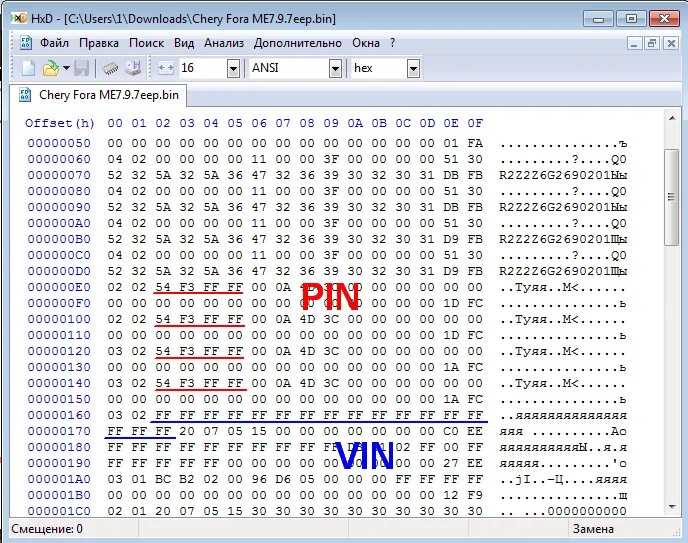Viewport: 688px width, 543px height.
Task: Click offset row 00000160
Action: 59,415
